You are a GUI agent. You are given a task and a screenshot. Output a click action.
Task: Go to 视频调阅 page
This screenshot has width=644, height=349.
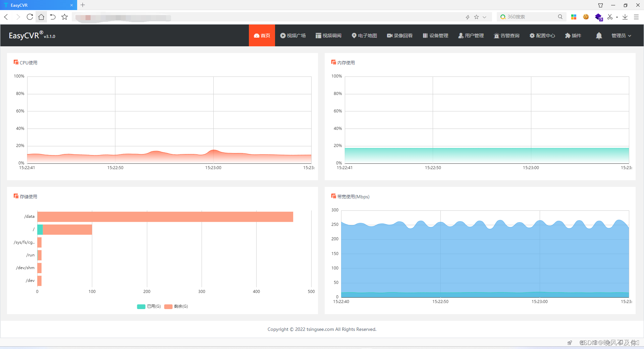pos(328,36)
